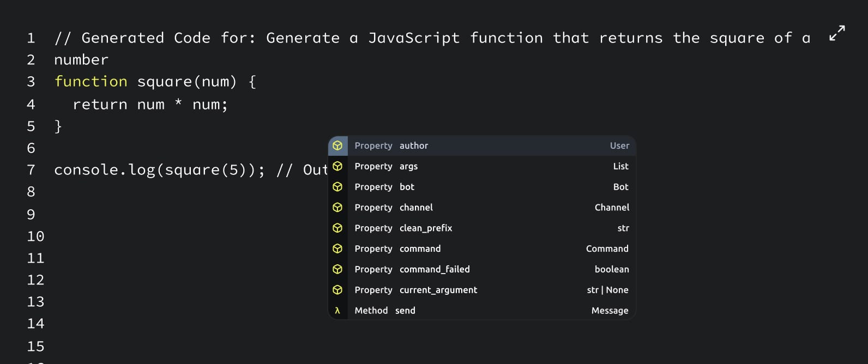This screenshot has height=364, width=868.
Task: Click the '// Generated Code for:' comment
Action: tap(155, 38)
